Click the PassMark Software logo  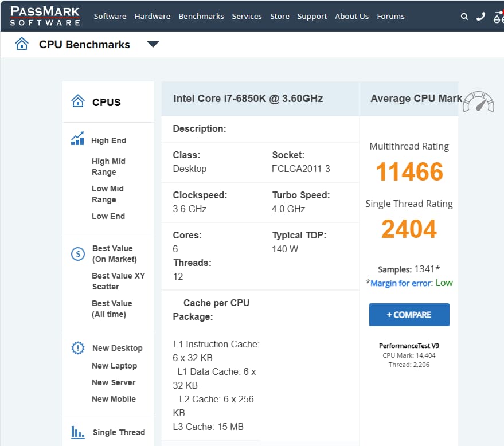(45, 15)
